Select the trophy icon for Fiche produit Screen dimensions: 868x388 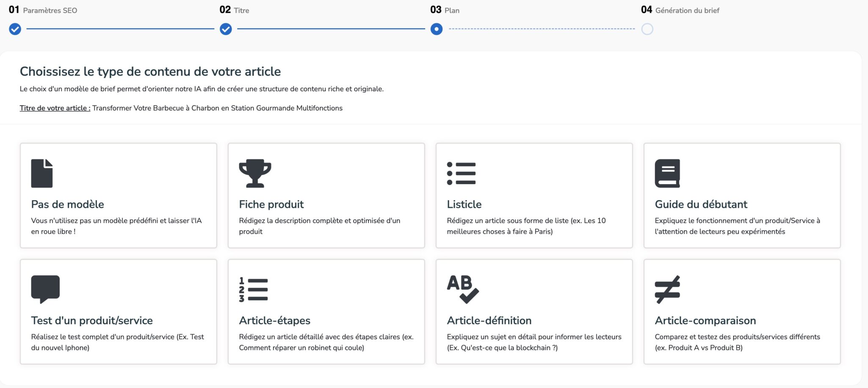click(255, 173)
